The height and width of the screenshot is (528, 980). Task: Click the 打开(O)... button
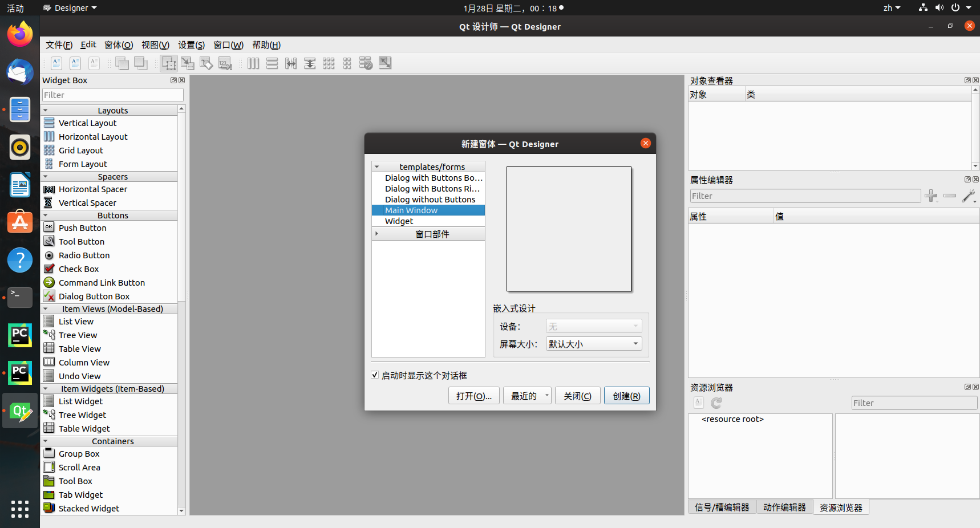(x=474, y=396)
